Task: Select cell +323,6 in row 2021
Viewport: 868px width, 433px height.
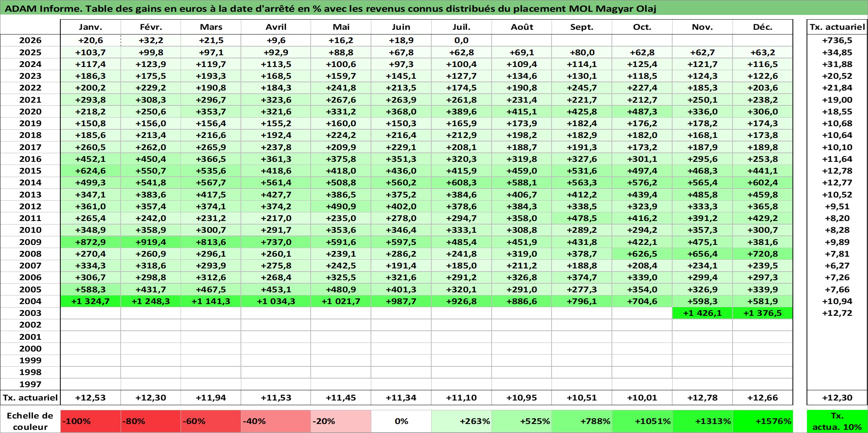Action: tap(276, 100)
